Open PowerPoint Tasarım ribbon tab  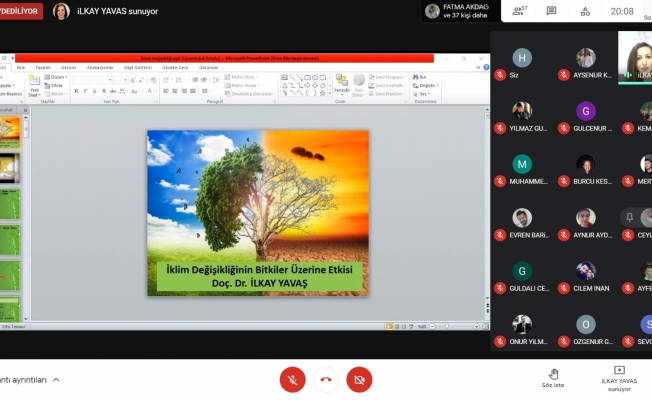(43, 67)
